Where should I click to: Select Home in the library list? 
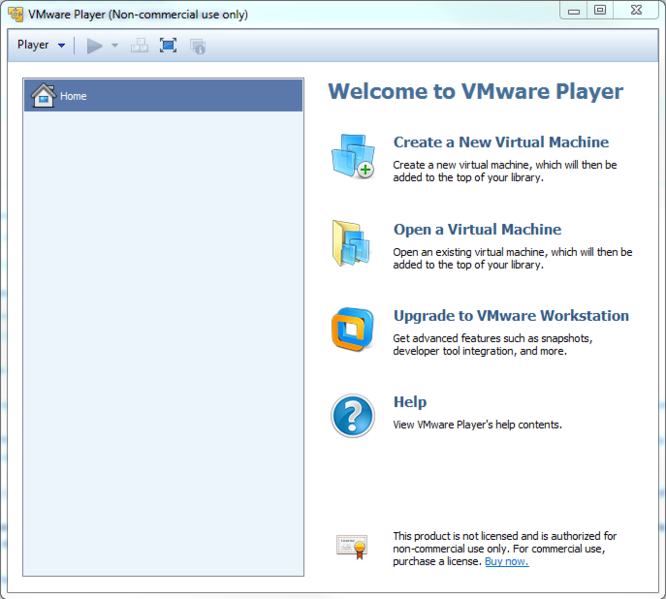click(x=164, y=96)
